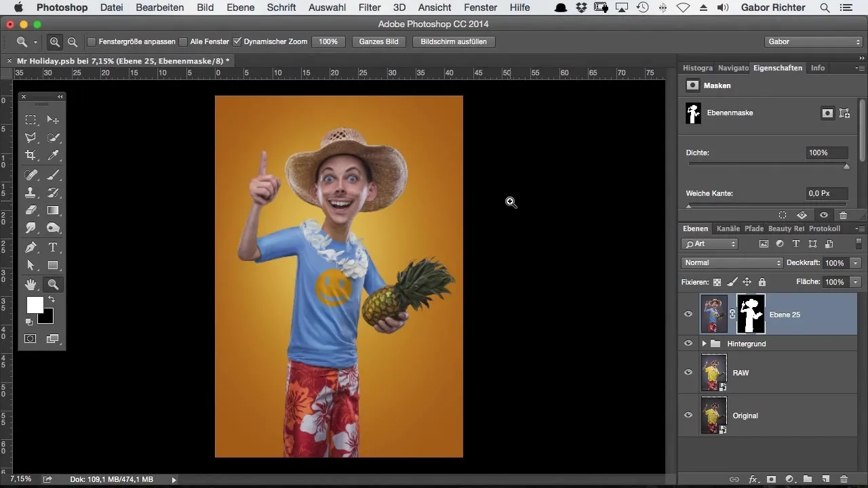Screen dimensions: 868x488
Task: Open Filter menu
Action: (x=370, y=7)
